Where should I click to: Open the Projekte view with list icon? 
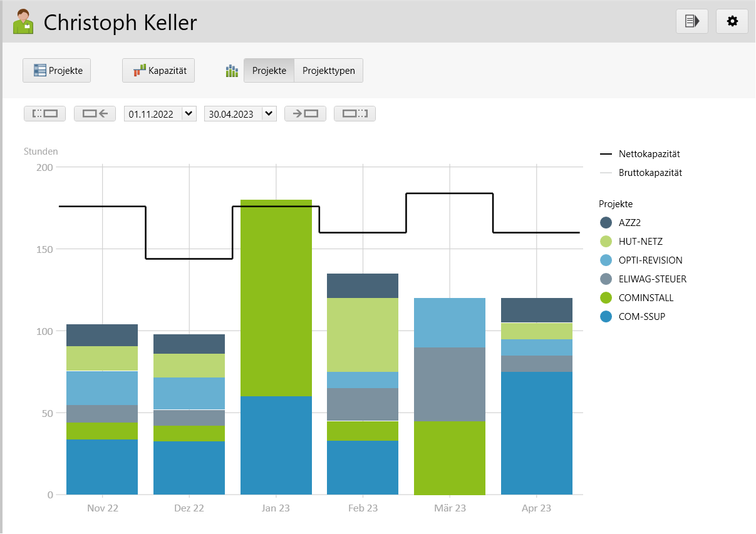click(x=57, y=71)
